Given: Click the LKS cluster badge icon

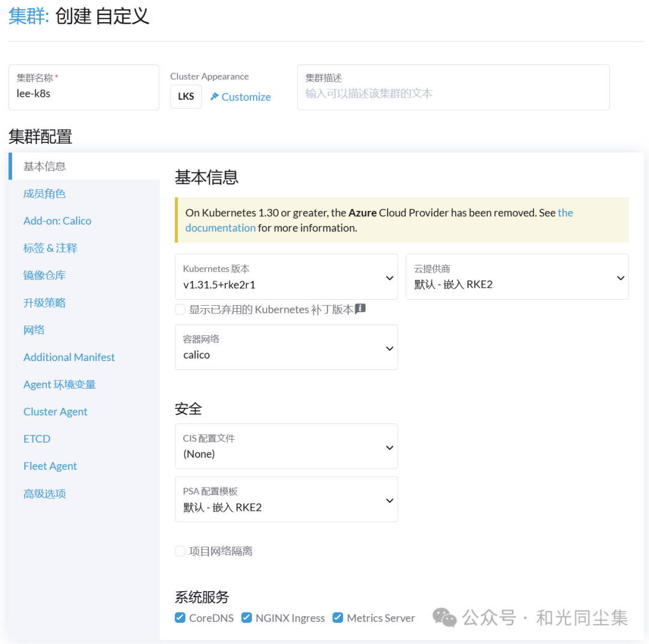Looking at the screenshot, I should tap(186, 97).
